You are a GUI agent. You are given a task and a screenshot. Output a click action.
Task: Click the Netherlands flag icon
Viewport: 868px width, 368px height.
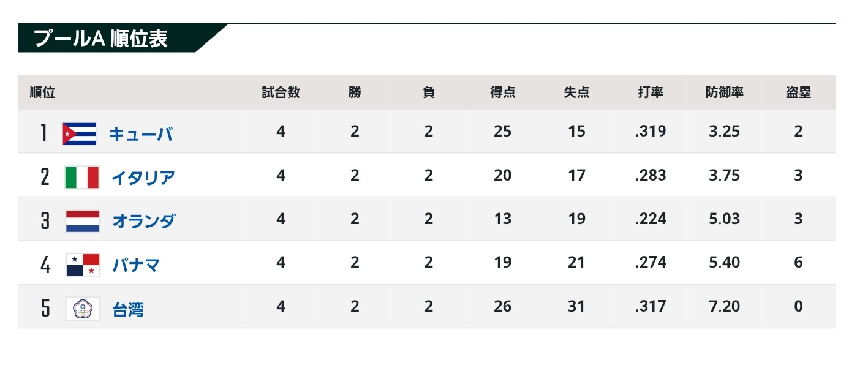[83, 221]
